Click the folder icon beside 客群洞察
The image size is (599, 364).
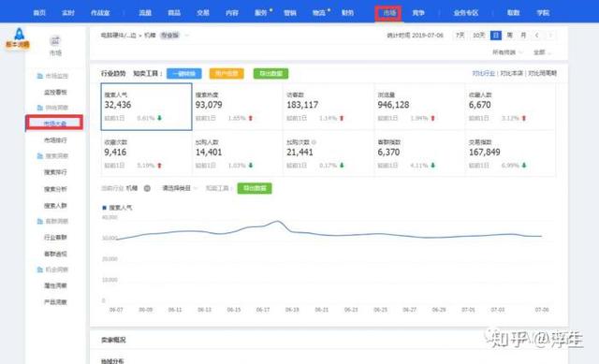tap(39, 221)
